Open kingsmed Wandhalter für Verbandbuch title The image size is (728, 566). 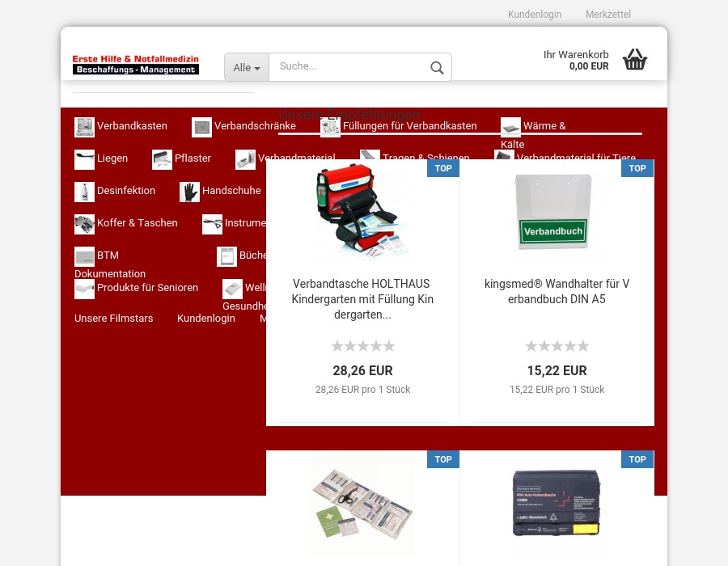click(x=557, y=292)
